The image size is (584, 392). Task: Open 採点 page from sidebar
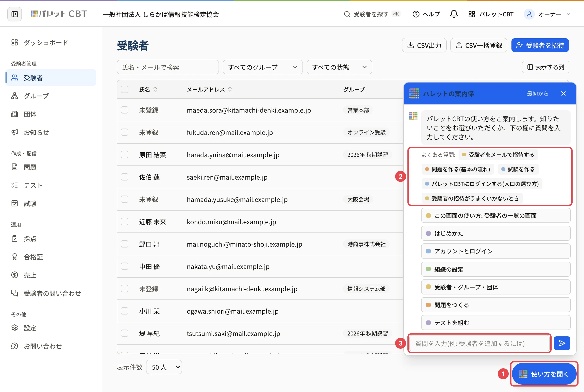[51, 238]
